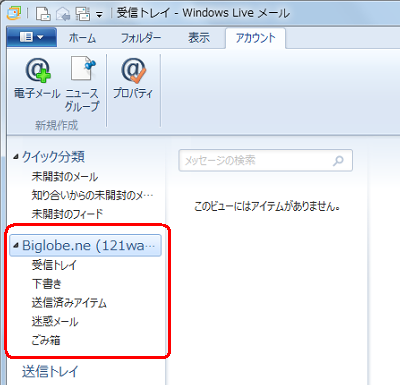This screenshot has height=385, width=400.
Task: Open 未開封のフィード view
Action: pyautogui.click(x=67, y=214)
